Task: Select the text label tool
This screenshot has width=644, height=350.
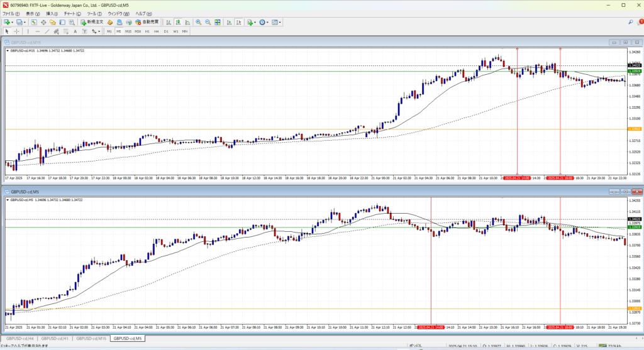Action: (75, 31)
